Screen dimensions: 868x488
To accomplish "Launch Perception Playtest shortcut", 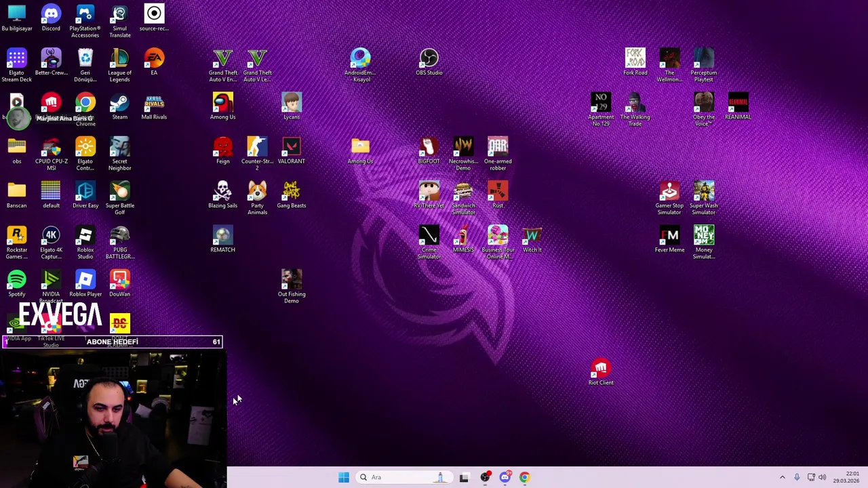I will point(704,66).
